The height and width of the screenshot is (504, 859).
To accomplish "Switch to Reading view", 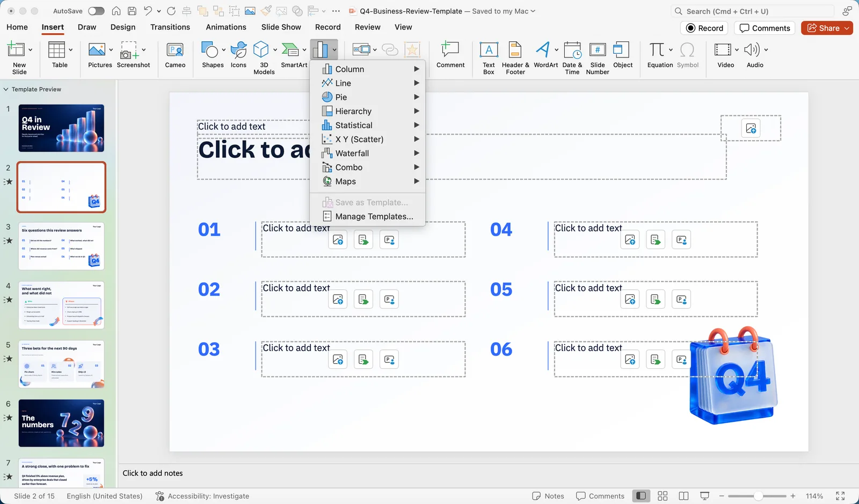I will pos(683,496).
